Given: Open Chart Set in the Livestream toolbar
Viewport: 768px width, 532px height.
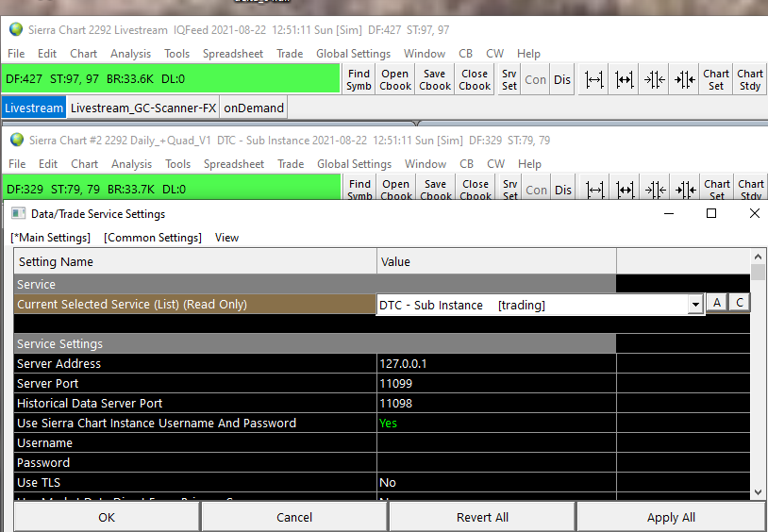Looking at the screenshot, I should click(x=716, y=79).
